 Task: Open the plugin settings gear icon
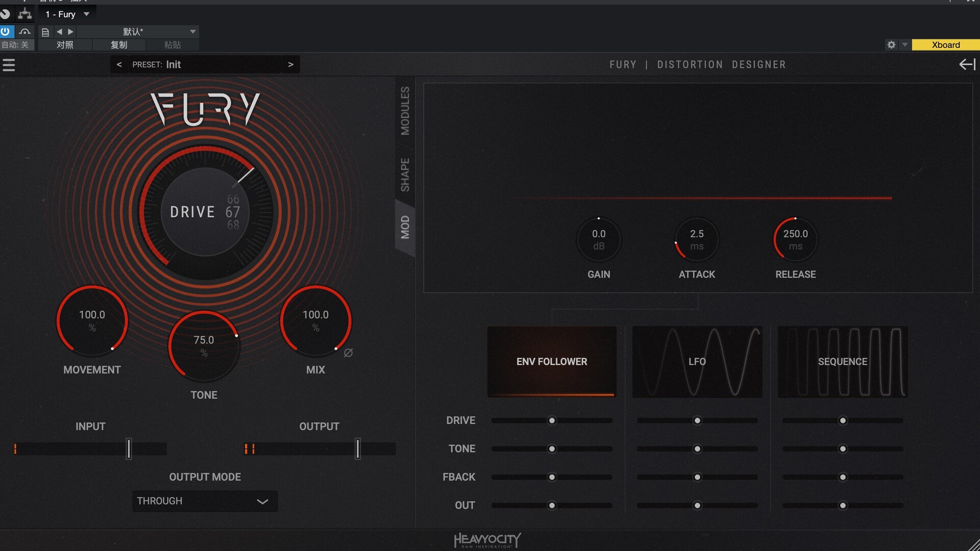891,45
